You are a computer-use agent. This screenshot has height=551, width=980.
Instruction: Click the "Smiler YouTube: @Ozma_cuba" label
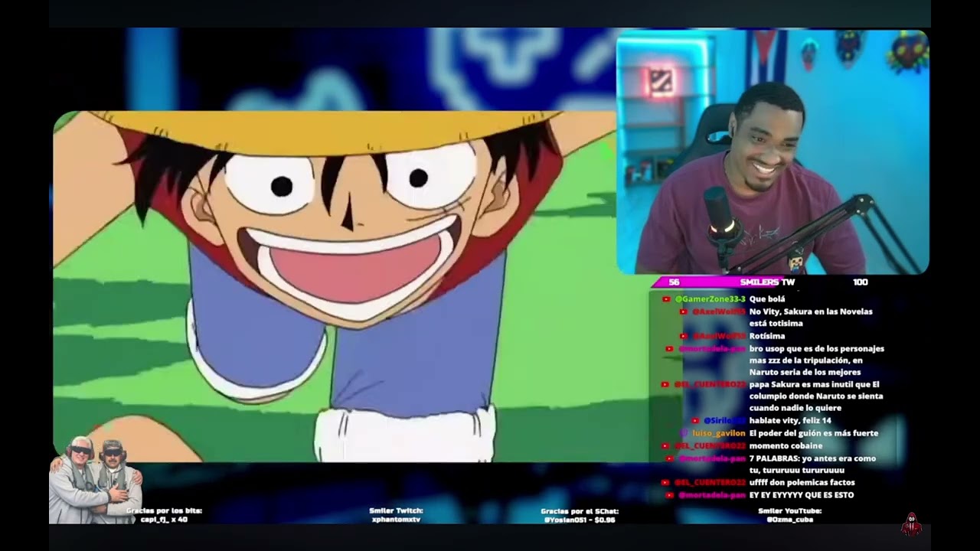click(789, 515)
